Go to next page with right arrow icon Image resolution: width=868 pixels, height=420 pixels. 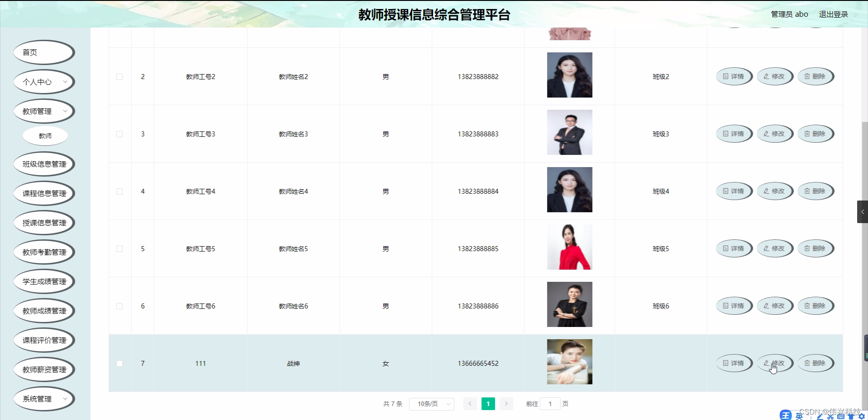[506, 404]
